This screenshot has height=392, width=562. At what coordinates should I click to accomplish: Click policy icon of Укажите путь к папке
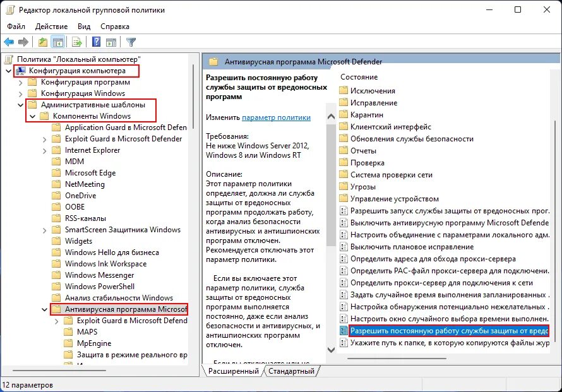(344, 343)
